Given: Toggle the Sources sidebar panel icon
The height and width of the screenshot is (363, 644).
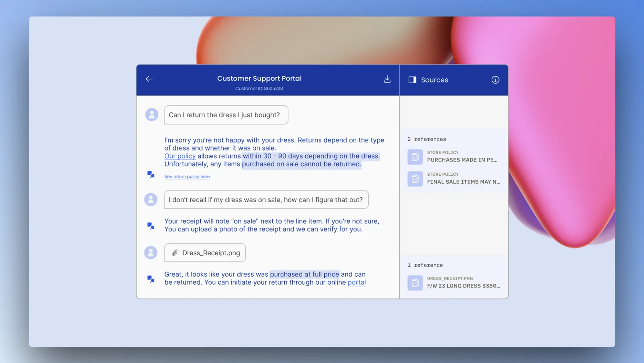Looking at the screenshot, I should coord(412,80).
